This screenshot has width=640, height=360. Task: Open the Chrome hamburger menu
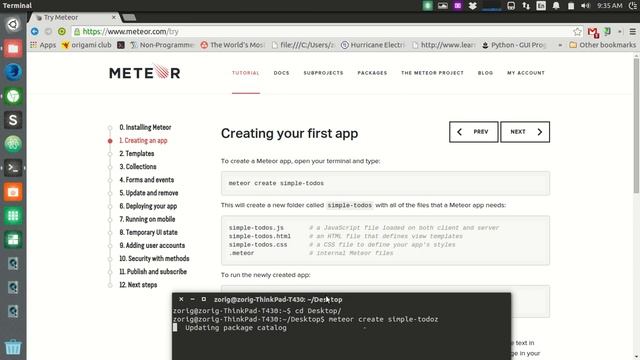tap(633, 31)
